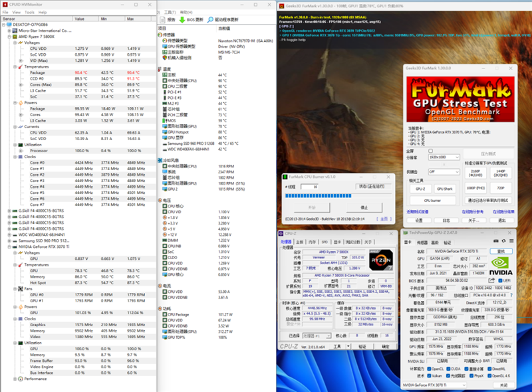Click the 1080P (FHD) preset button
Viewport: 532px width, 392px height.
[x=475, y=188]
